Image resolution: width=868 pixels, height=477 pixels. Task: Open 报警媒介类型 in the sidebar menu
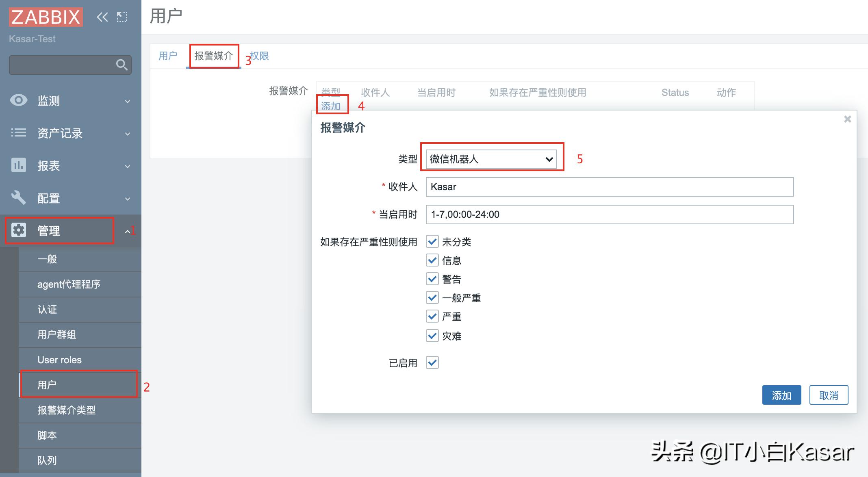[66, 410]
